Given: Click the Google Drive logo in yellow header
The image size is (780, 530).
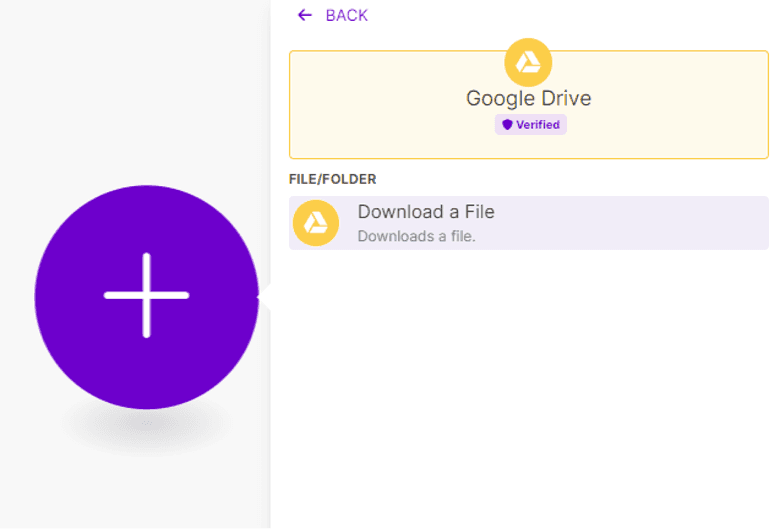Looking at the screenshot, I should click(x=528, y=62).
